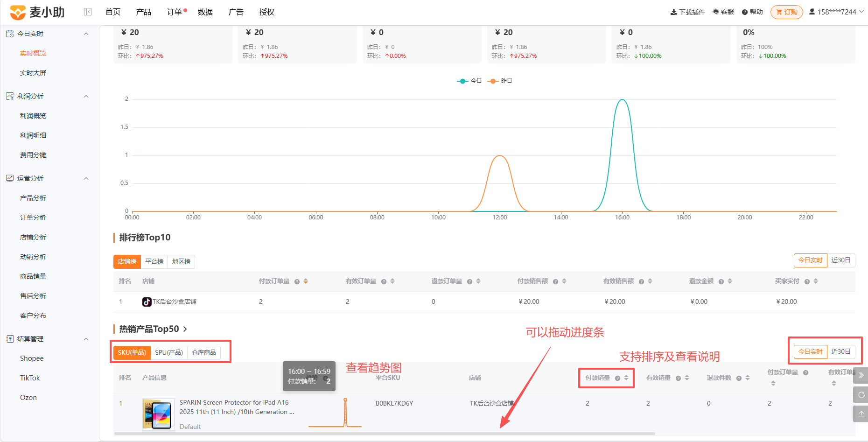Collapse the 结算管理 sidebar section chevron
Viewport: 868px width, 442px height.
pos(86,339)
